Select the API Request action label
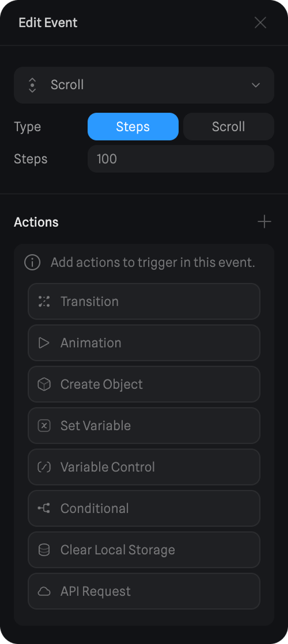The width and height of the screenshot is (288, 644). (96, 591)
